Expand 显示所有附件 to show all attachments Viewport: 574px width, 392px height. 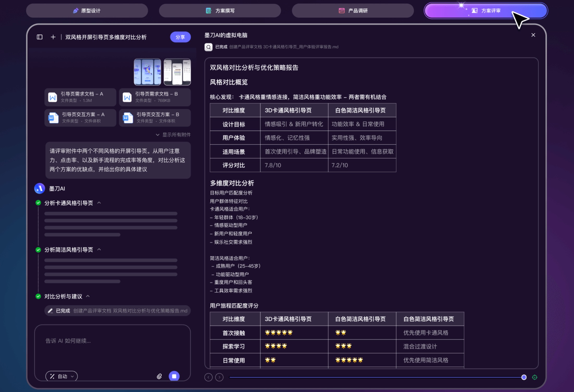tap(174, 135)
